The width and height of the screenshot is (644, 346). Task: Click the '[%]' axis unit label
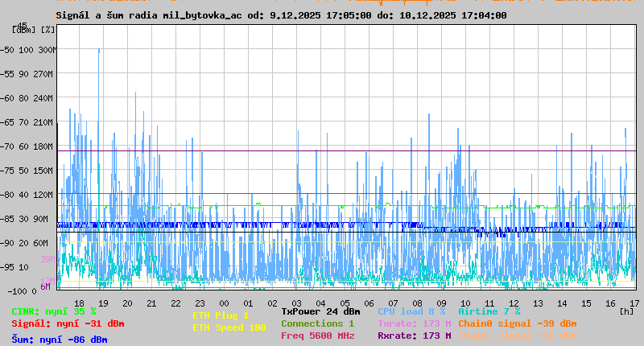[48, 30]
